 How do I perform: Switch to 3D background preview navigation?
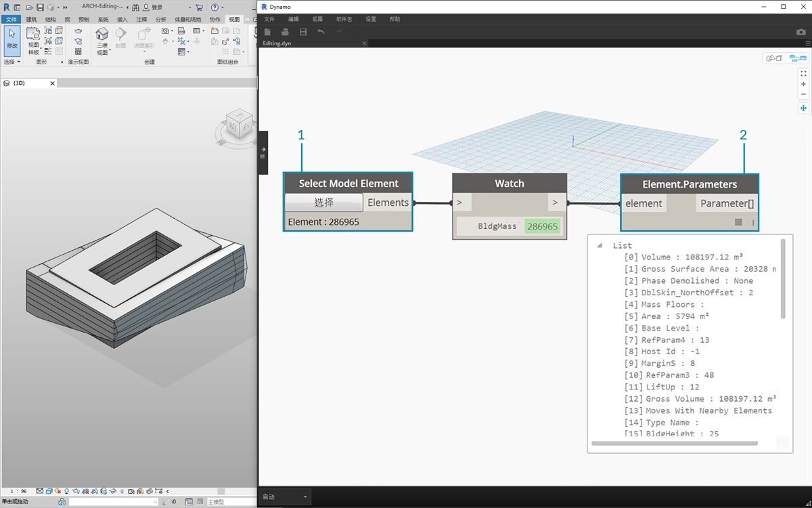point(773,58)
